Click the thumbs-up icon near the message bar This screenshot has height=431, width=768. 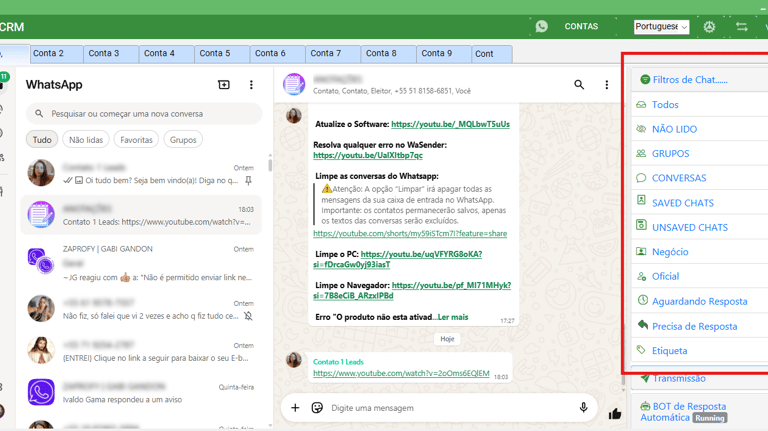tap(615, 414)
